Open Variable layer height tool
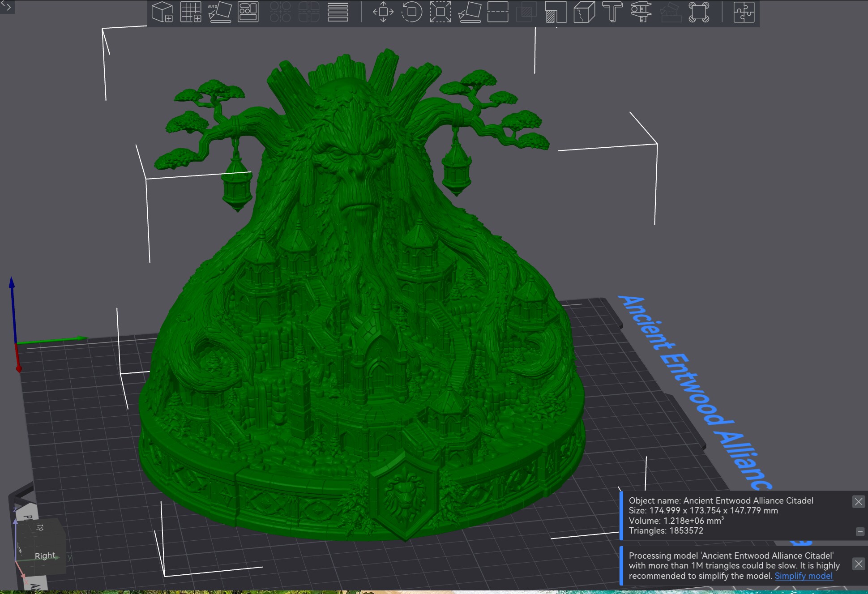This screenshot has height=594, width=868. [x=338, y=12]
